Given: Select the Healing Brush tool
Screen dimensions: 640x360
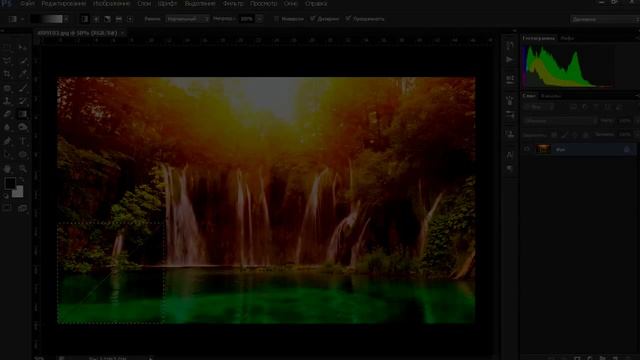Looking at the screenshot, I should [x=7, y=88].
